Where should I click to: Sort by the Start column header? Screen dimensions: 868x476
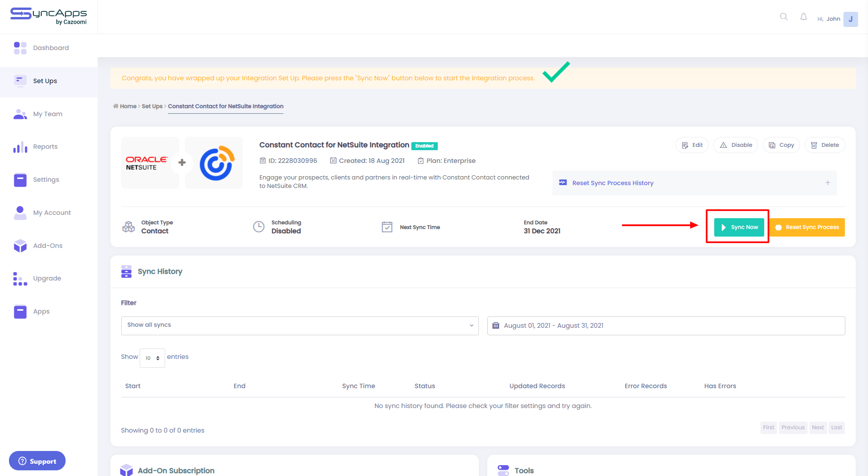tap(133, 386)
